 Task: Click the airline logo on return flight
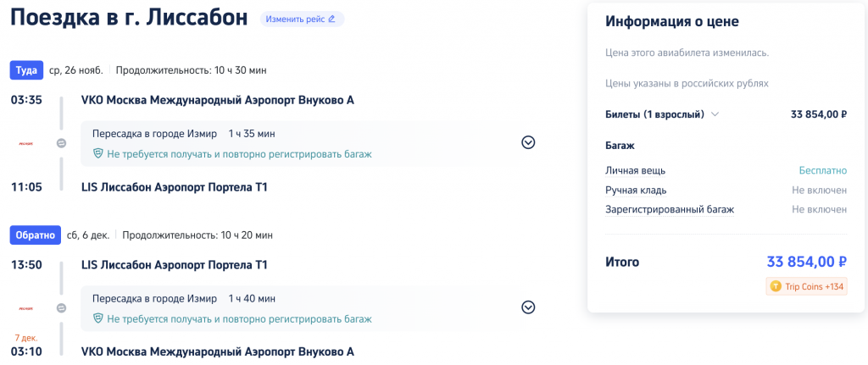click(x=26, y=308)
